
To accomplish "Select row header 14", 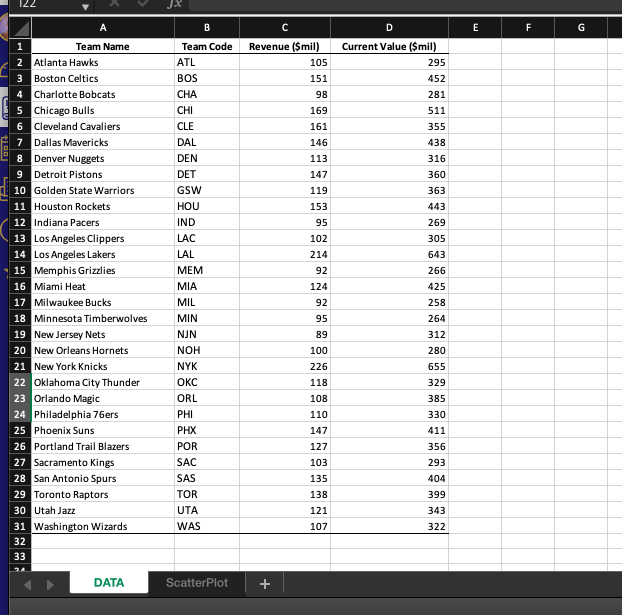I will click(20, 254).
